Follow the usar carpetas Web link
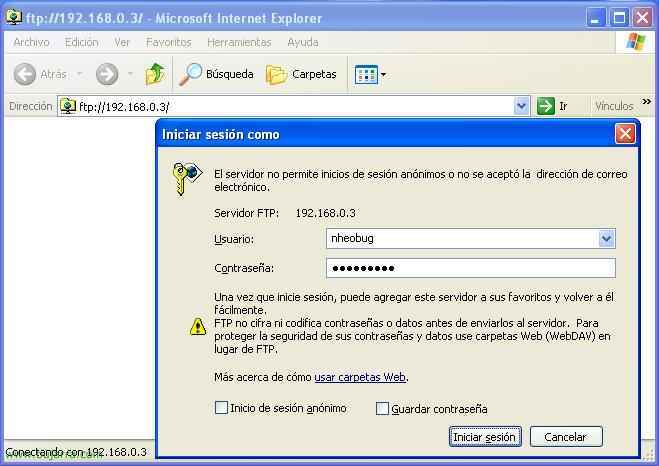 click(x=360, y=377)
